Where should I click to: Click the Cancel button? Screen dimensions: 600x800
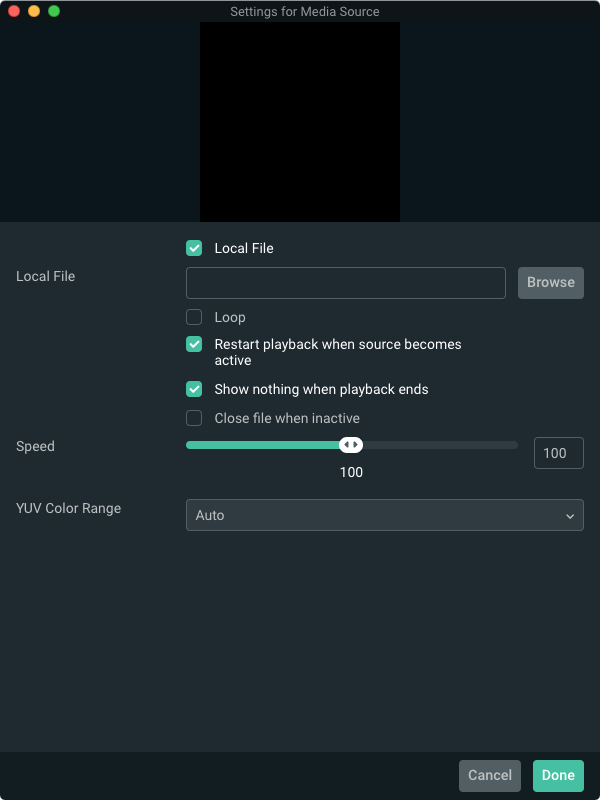490,775
